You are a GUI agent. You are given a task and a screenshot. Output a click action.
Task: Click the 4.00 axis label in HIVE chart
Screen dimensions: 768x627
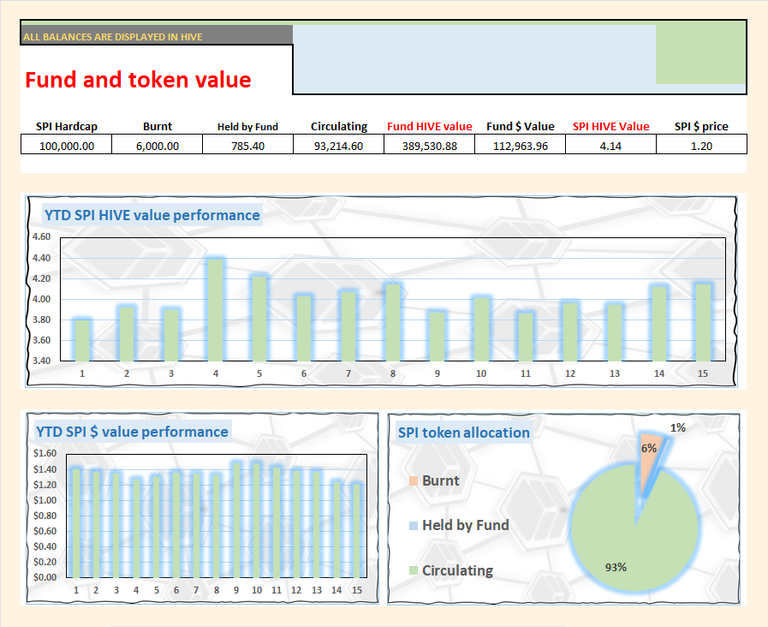[x=42, y=299]
